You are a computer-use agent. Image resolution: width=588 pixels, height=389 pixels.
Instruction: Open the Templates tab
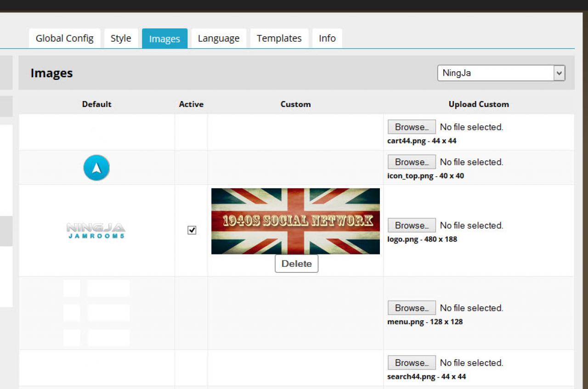click(279, 39)
